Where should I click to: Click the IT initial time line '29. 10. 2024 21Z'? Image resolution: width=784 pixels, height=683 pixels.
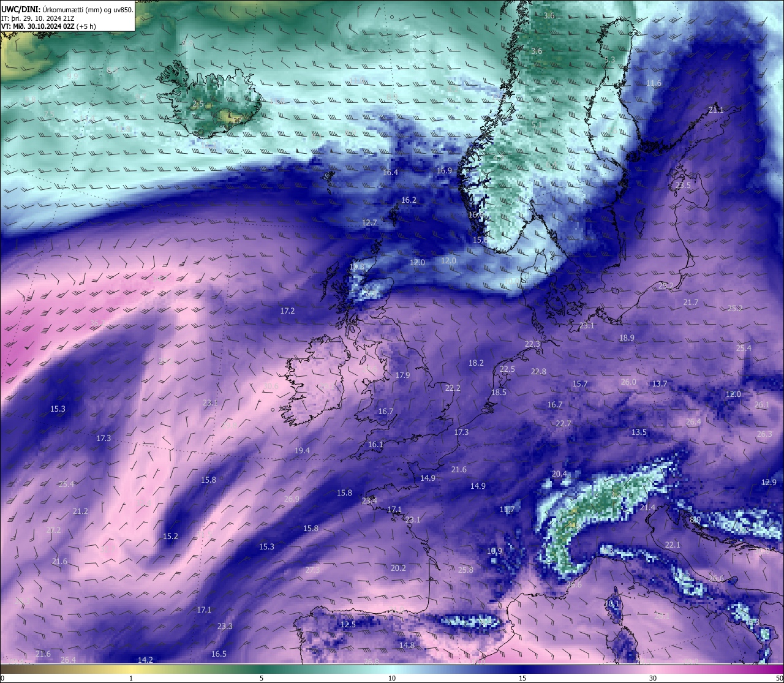[48, 18]
